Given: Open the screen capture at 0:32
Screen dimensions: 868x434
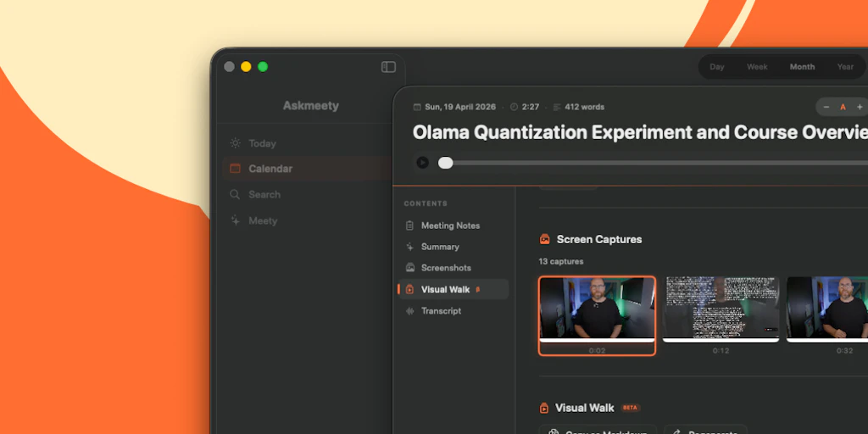Looking at the screenshot, I should (x=827, y=309).
